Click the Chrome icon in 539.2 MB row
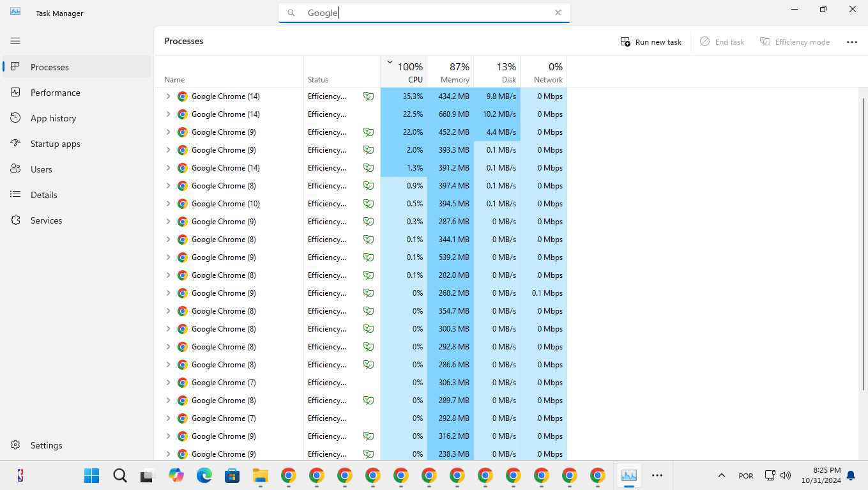This screenshot has height=490, width=868. (x=183, y=257)
